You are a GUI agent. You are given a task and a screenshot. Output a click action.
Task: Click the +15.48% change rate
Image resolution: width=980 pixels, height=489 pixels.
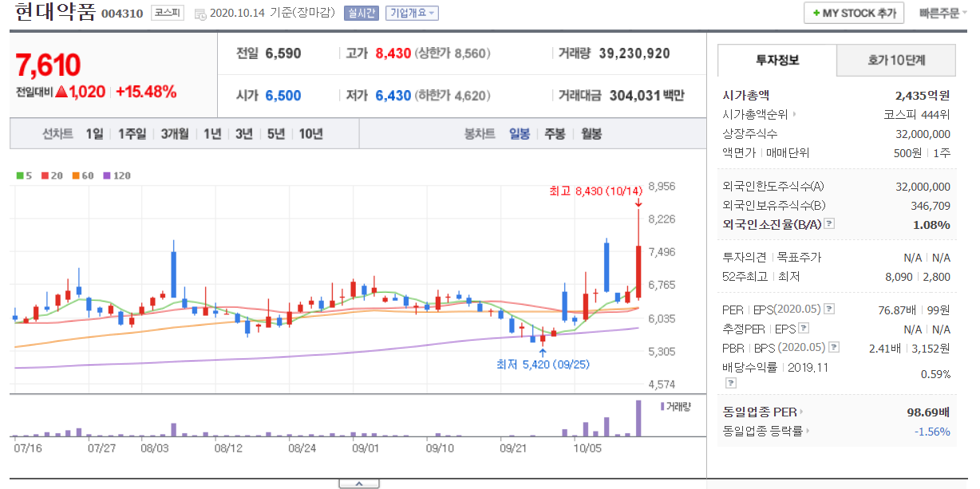145,92
